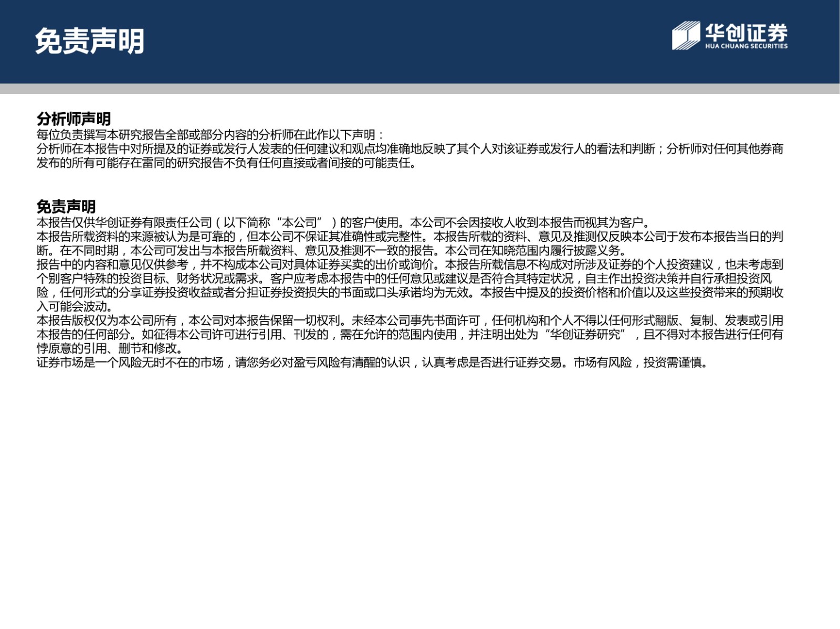Click the line starting 分析师在本报告中对所提及的证券

(410, 149)
